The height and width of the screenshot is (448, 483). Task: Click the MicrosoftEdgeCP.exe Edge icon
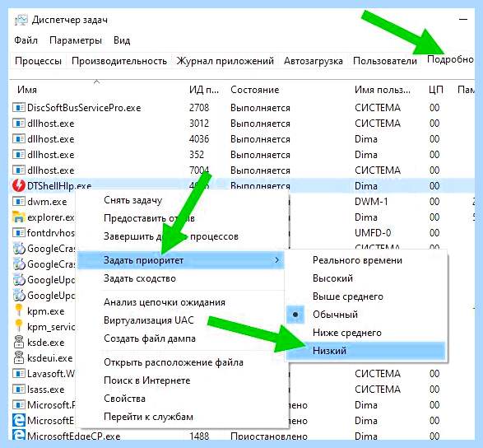[x=18, y=436]
